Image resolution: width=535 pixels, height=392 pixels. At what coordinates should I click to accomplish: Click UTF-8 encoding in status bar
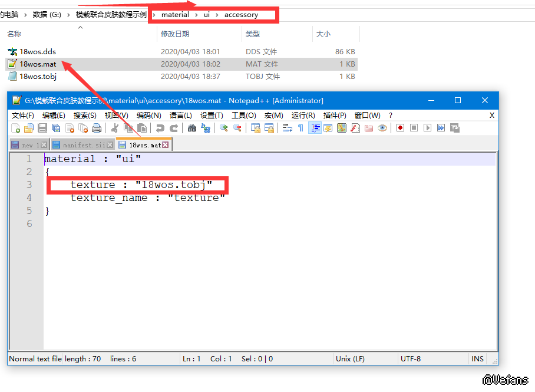coord(411,359)
